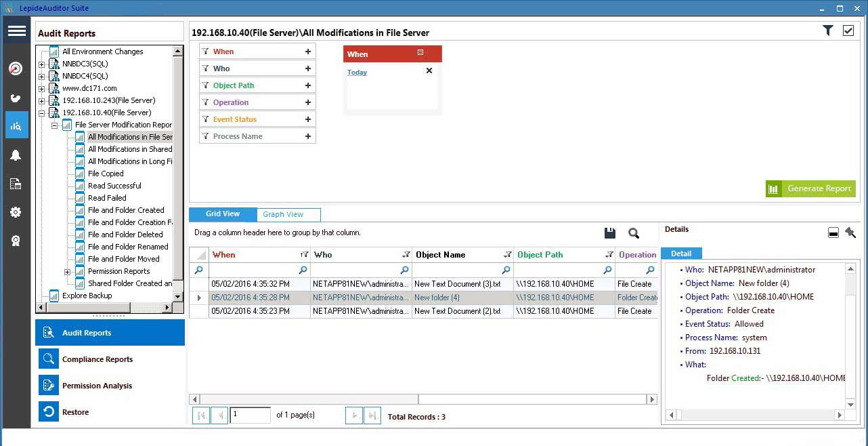Click the magnifier search icon above the grid
Viewport: 868px width, 446px height.
634,233
